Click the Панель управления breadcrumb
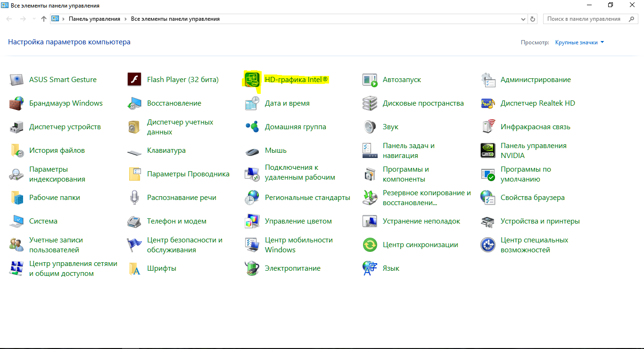This screenshot has width=644, height=349. tap(94, 19)
